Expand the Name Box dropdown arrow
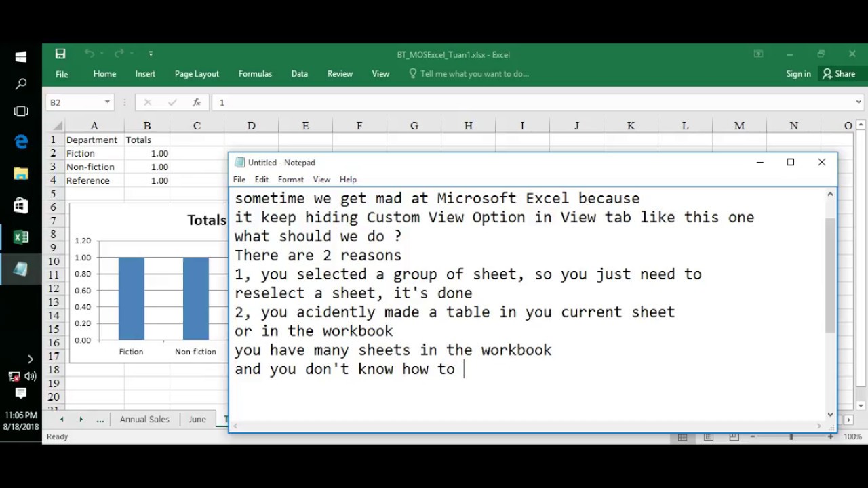Viewport: 868px width, 488px height. point(107,102)
